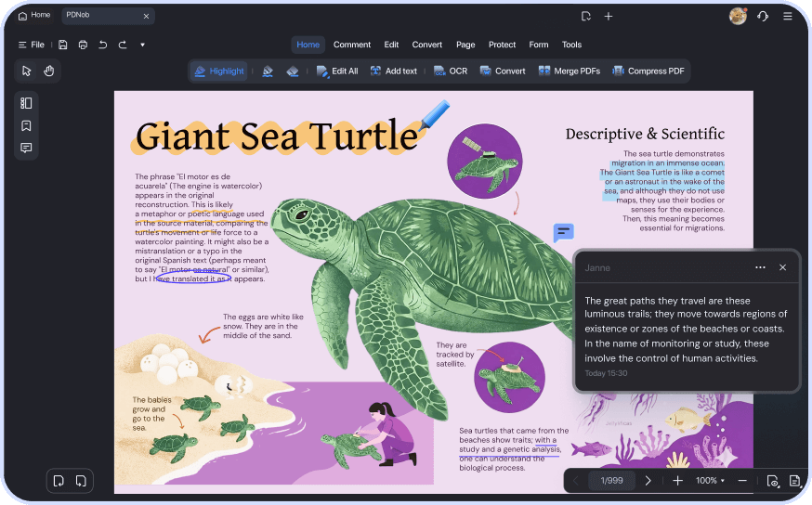Click the Compress PDF button
Viewport: 812px width, 505px height.
648,71
